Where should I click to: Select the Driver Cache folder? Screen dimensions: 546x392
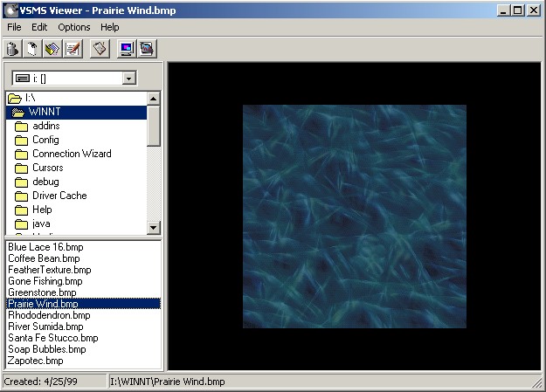click(x=59, y=196)
